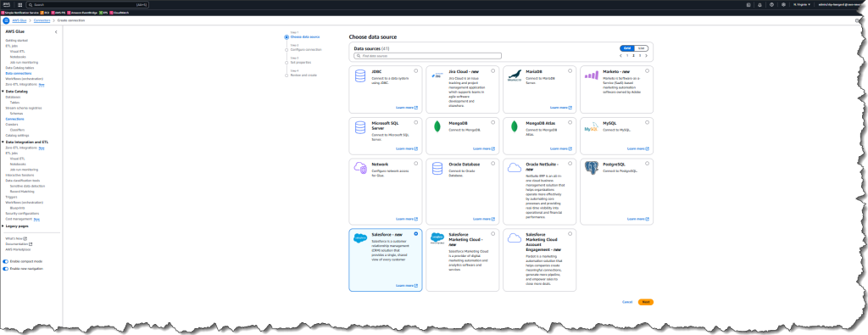Collapse the AWS Glue side navigation arrow
This screenshot has height=335, width=868.
(56, 32)
